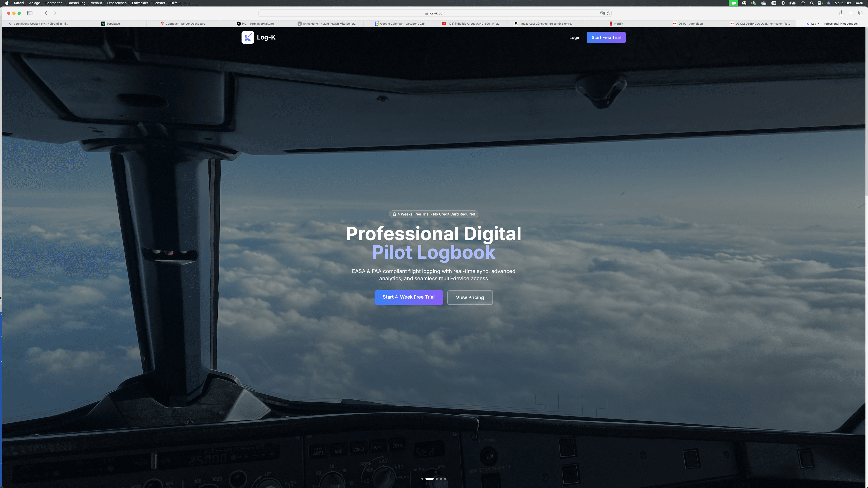Expand the tab group chevron beside the sidebar button
Screen dimensions: 868x488
(37, 13)
